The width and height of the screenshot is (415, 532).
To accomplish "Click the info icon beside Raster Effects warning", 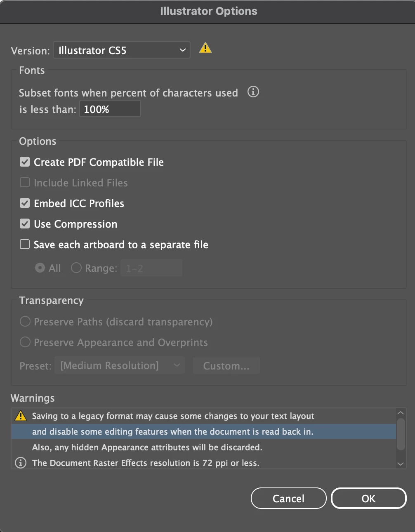I will (x=21, y=463).
